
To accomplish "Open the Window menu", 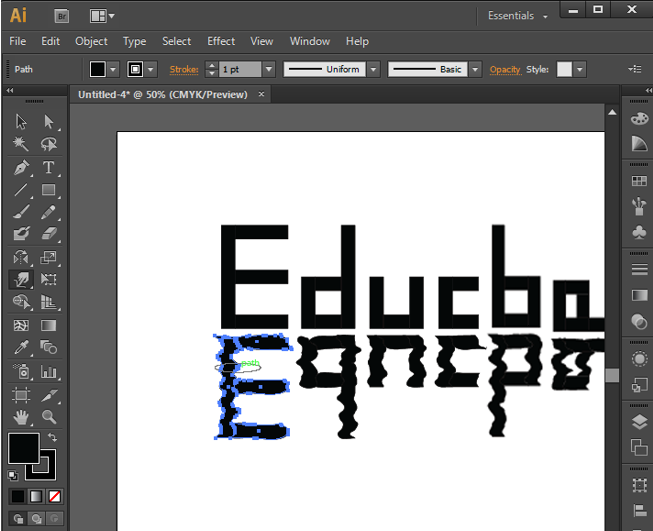I will point(310,41).
